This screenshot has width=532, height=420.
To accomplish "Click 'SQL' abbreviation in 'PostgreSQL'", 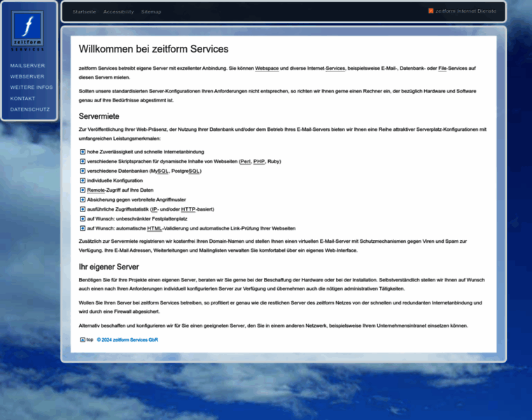I will point(194,171).
